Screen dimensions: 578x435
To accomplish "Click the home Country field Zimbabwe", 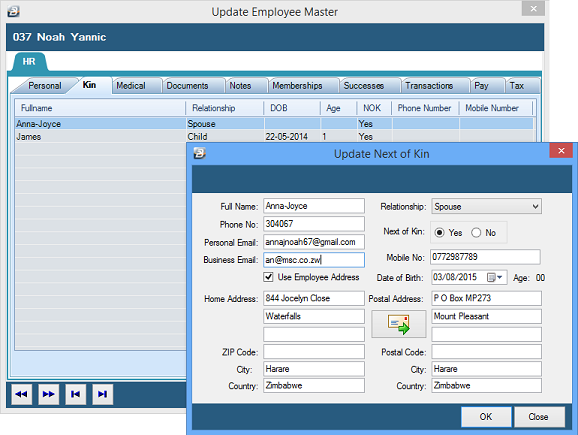I will click(x=314, y=386).
